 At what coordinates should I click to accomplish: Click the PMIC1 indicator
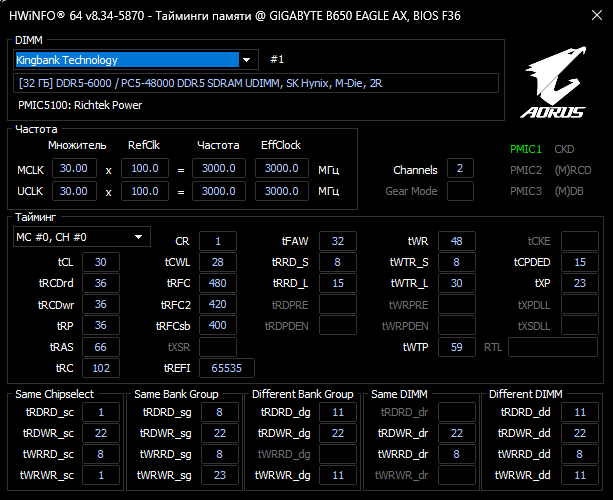pos(526,149)
